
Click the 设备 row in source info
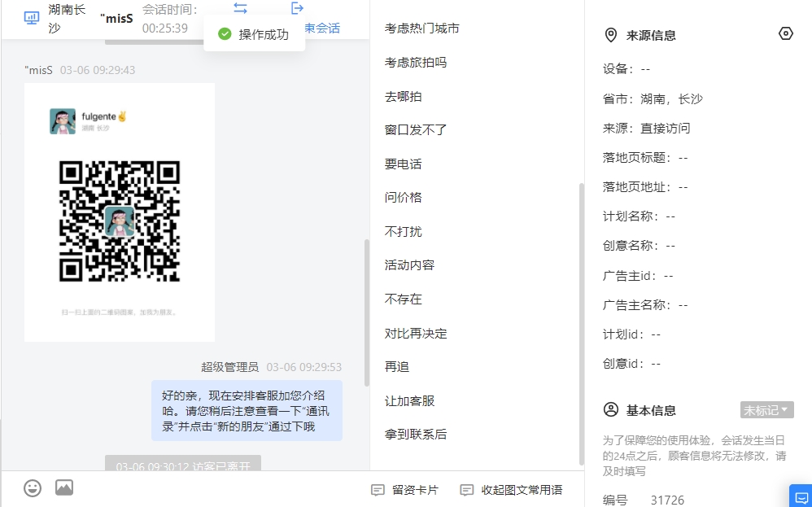626,69
